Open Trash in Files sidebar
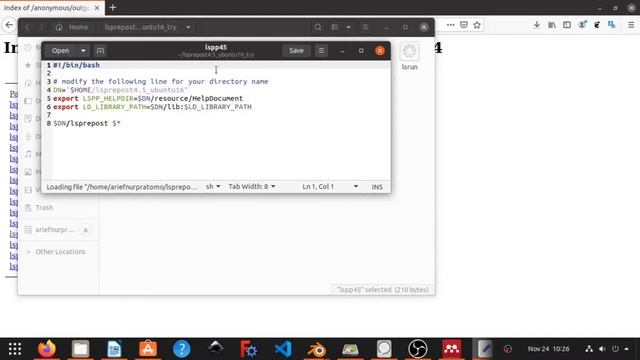The height and width of the screenshot is (360, 640). point(44,208)
